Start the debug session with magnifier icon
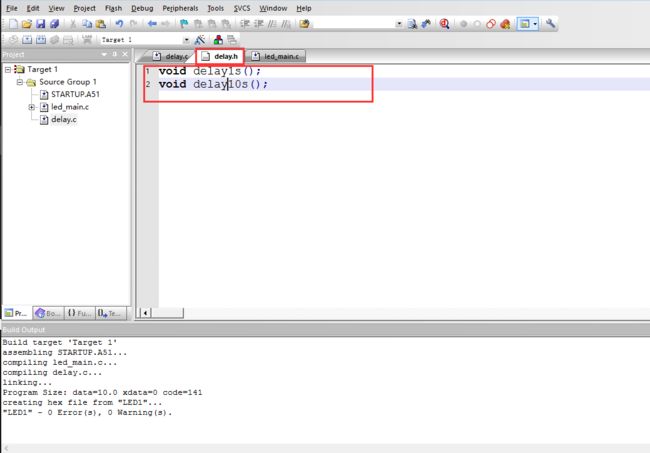This screenshot has height=453, width=650. coord(444,24)
